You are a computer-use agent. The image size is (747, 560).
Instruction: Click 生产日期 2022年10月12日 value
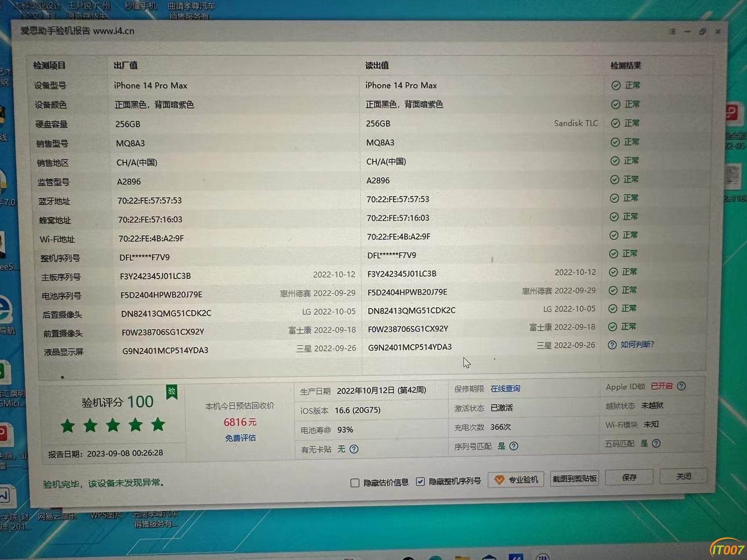coord(381,391)
